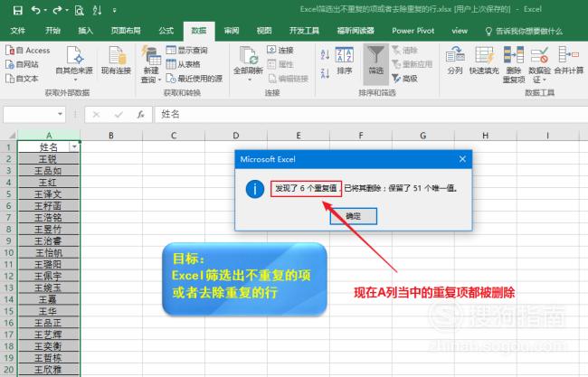Switch to the 插入 tab
The height and width of the screenshot is (377, 588).
(x=86, y=31)
